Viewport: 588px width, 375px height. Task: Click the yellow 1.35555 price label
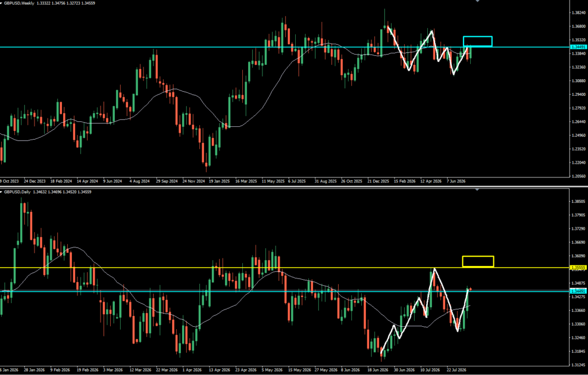(578, 268)
